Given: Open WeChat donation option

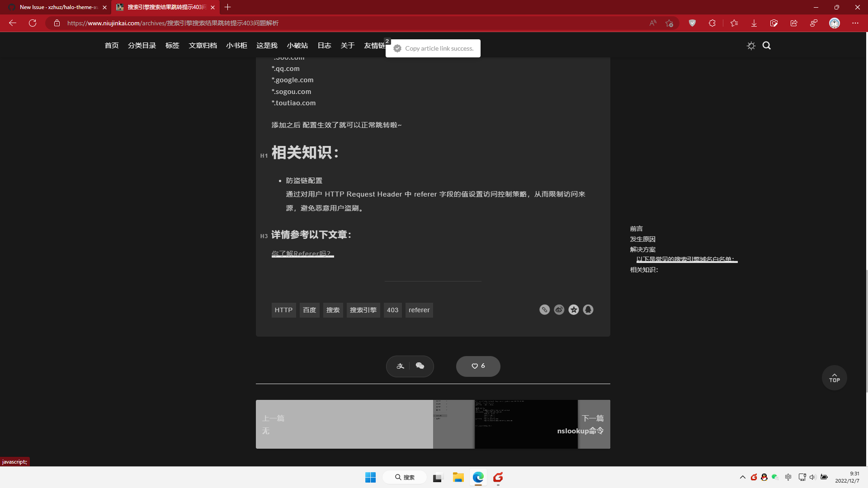Looking at the screenshot, I should coord(420,366).
